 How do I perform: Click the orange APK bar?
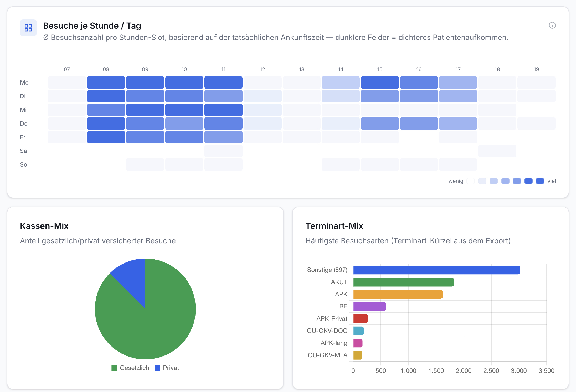[x=398, y=294]
